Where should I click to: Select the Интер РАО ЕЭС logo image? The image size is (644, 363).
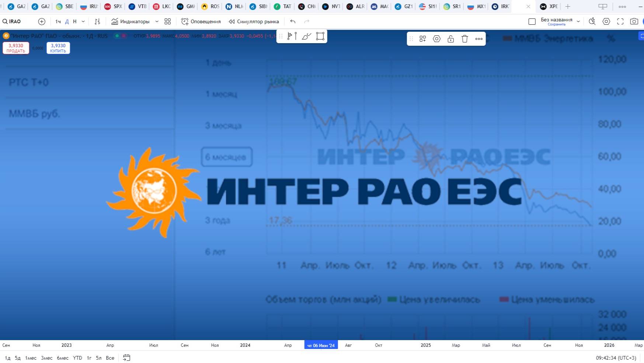[x=314, y=192]
